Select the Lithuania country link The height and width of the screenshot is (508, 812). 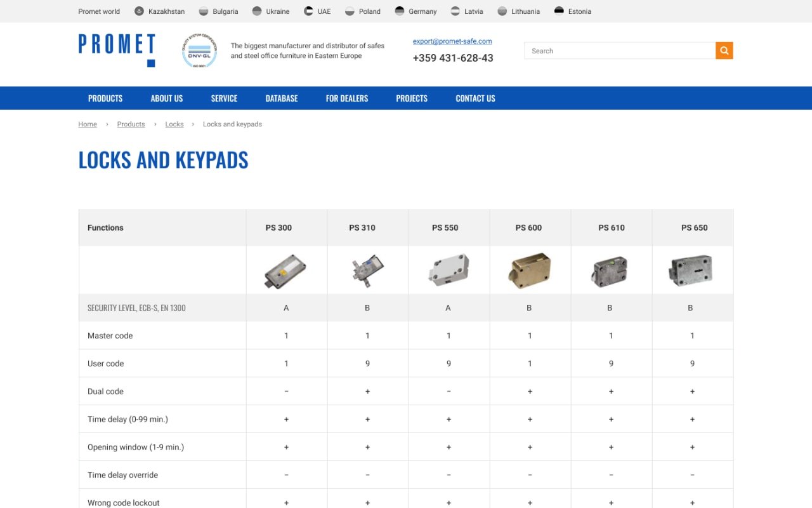(526, 11)
